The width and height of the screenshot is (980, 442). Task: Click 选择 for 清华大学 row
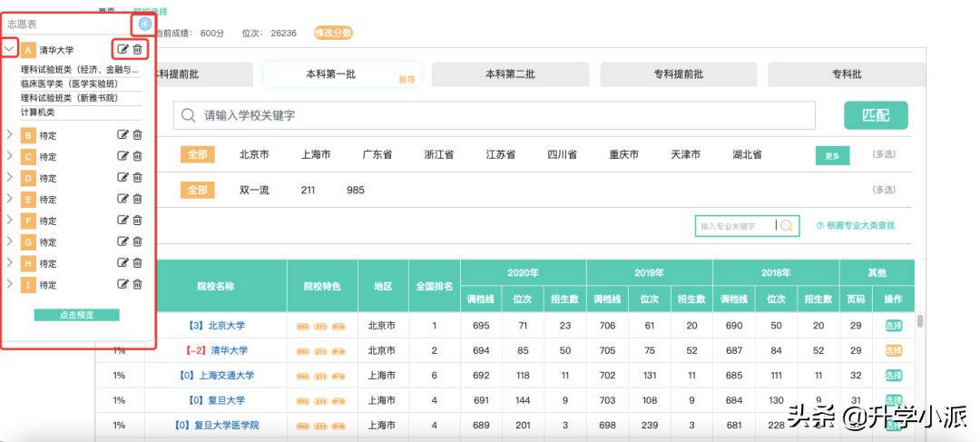coord(893,350)
